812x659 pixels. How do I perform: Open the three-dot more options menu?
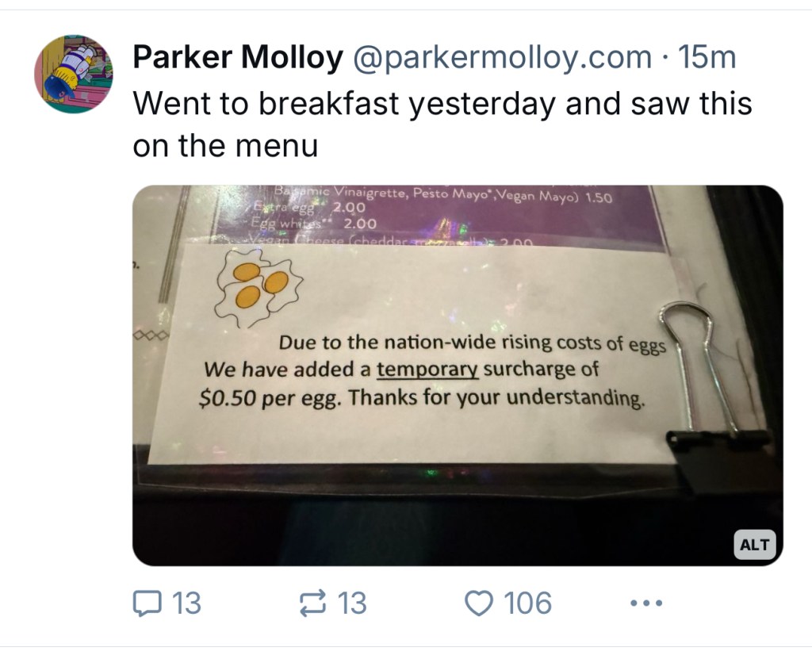(644, 604)
